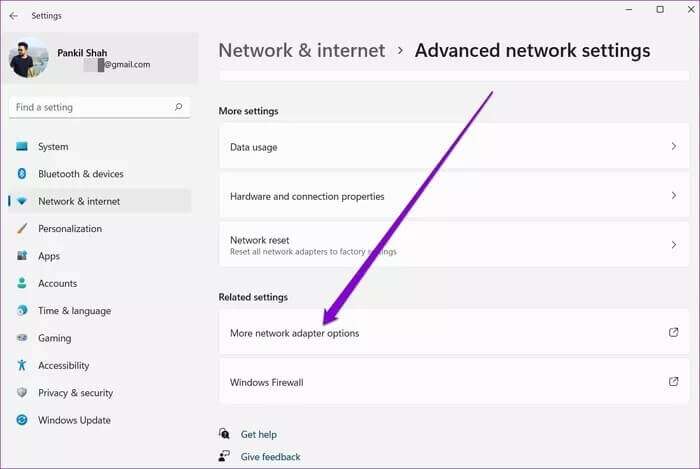Viewport: 700px width, 469px height.
Task: Open external link icon for Windows Firewall
Action: pos(673,382)
